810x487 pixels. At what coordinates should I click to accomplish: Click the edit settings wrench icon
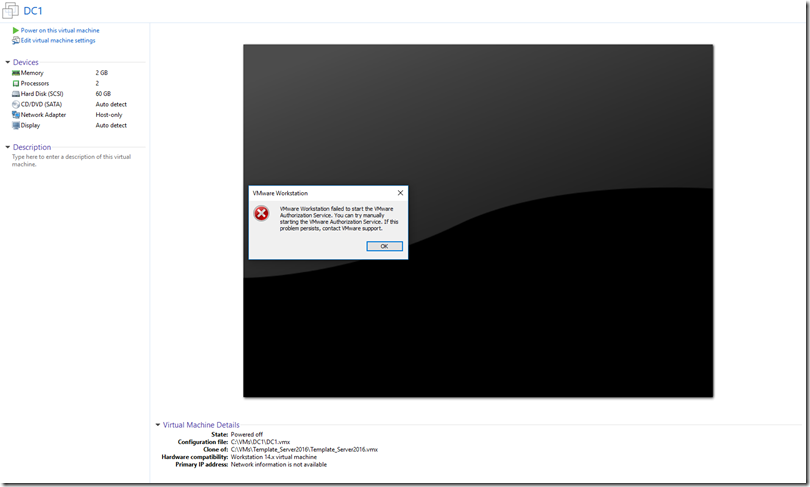click(x=15, y=40)
